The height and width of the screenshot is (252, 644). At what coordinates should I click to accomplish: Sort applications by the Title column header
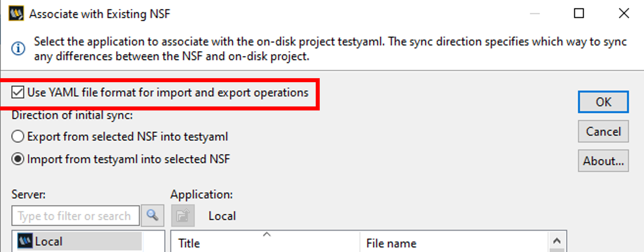click(x=189, y=243)
